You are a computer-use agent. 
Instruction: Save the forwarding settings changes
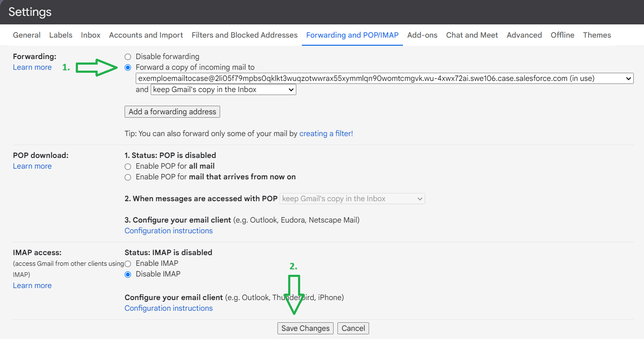coord(305,328)
